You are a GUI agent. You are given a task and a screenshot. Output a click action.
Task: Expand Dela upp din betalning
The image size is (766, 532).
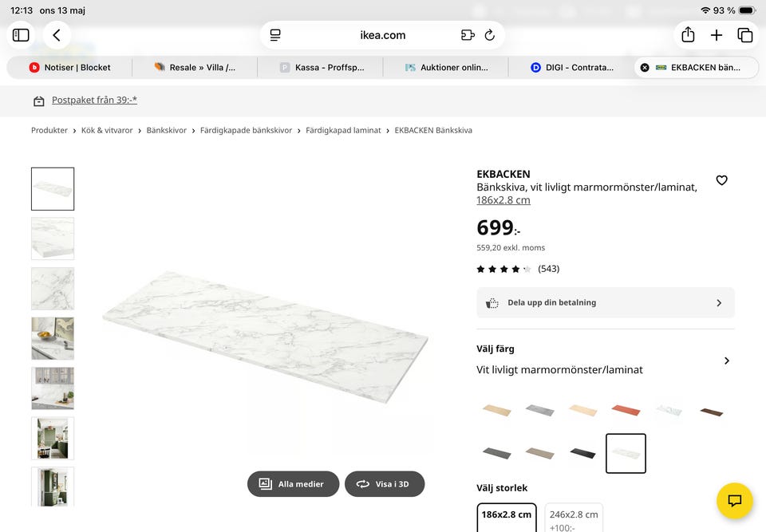(x=606, y=303)
